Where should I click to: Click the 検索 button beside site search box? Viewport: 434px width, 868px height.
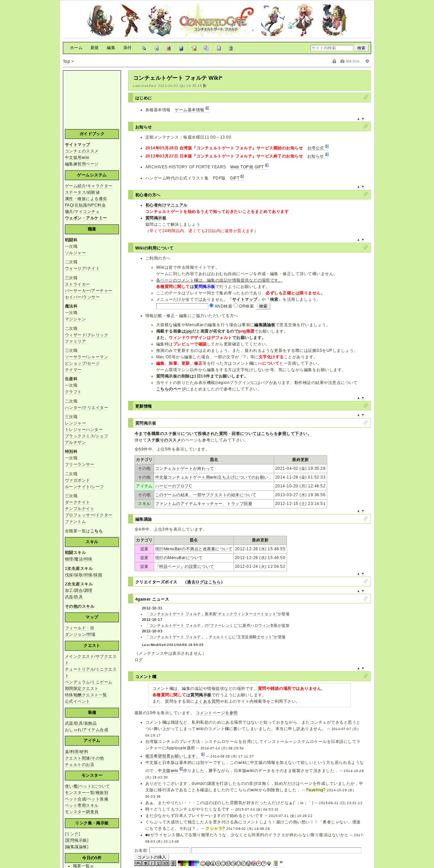(x=361, y=48)
